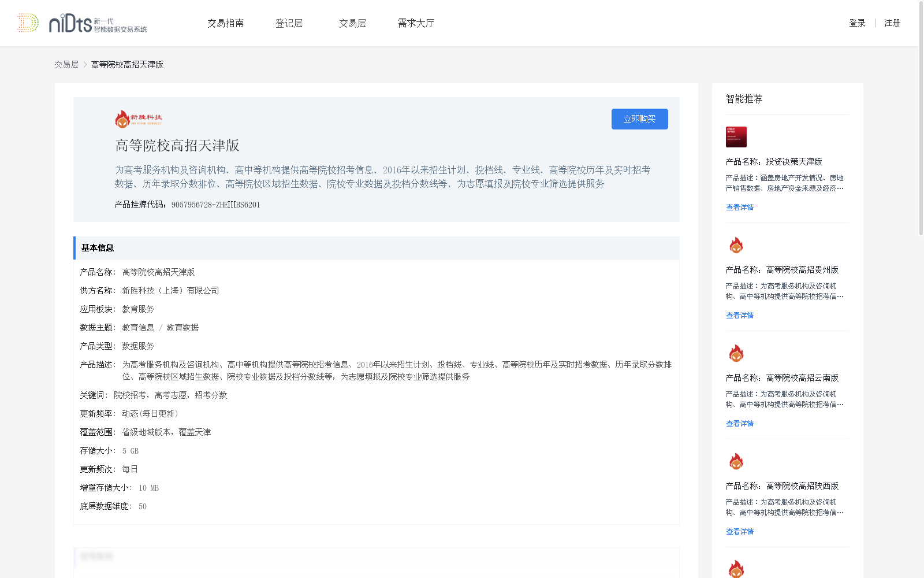Click 产品名称：投资决策天津版 title
Image resolution: width=924 pixels, height=578 pixels.
click(x=774, y=162)
